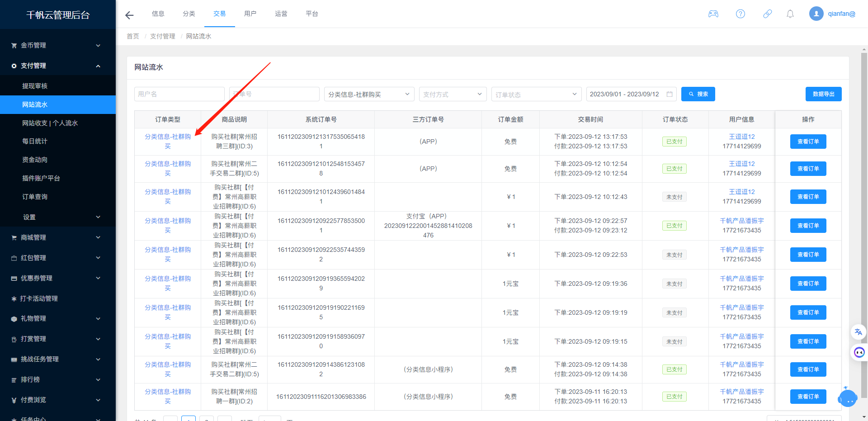Screen dimensions: 868x421
Task: Click 查看订单 for order placed 09:22:57
Action: point(808,226)
